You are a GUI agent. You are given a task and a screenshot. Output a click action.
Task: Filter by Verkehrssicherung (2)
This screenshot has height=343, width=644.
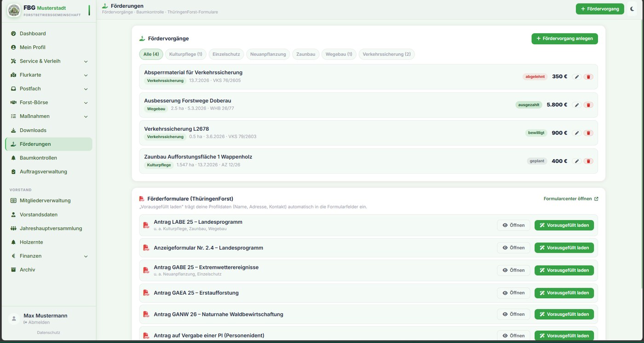pyautogui.click(x=387, y=54)
